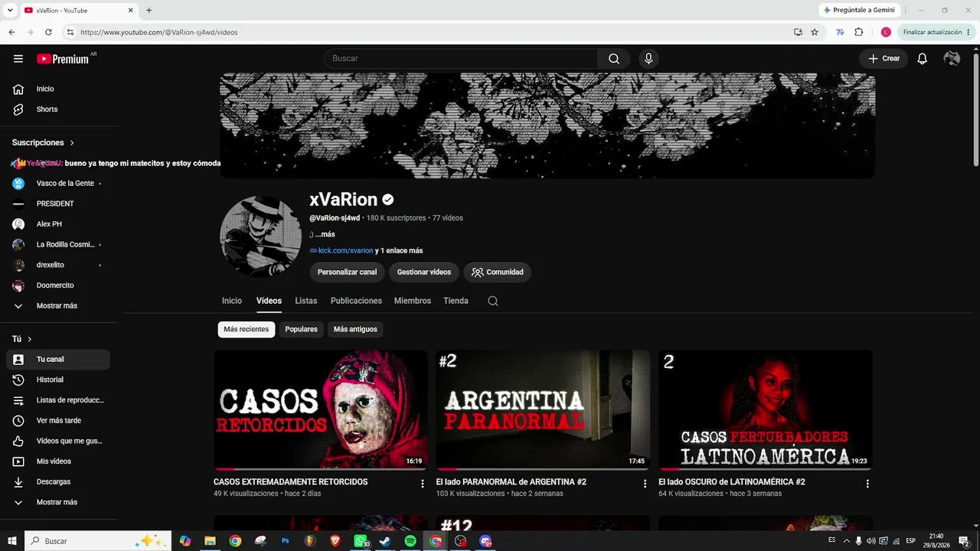Activate voice search microphone

(648, 59)
